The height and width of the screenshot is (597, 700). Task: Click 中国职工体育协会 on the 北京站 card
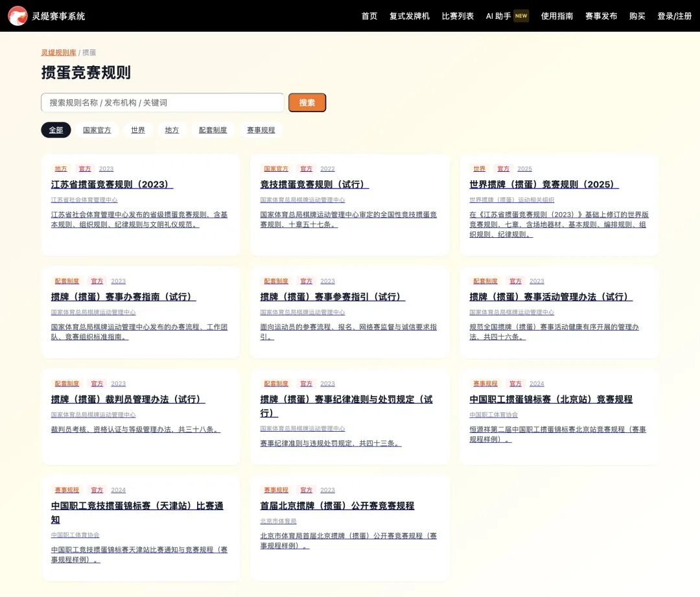tap(493, 415)
